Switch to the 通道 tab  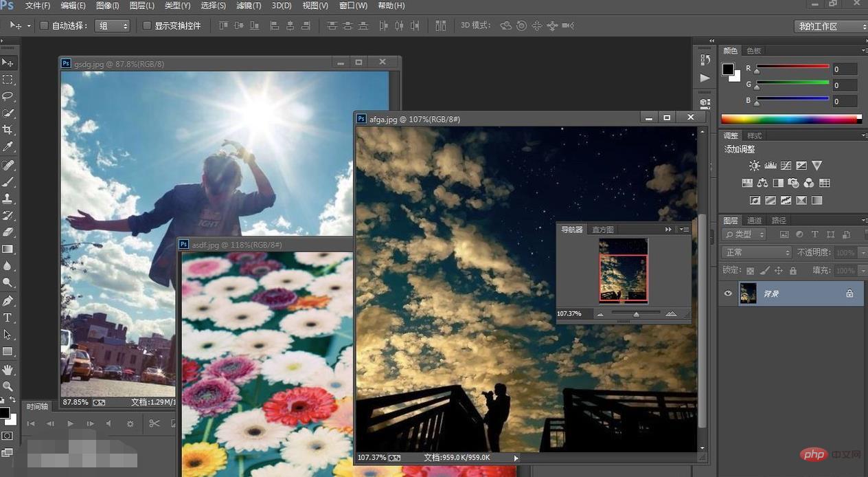[x=755, y=221]
